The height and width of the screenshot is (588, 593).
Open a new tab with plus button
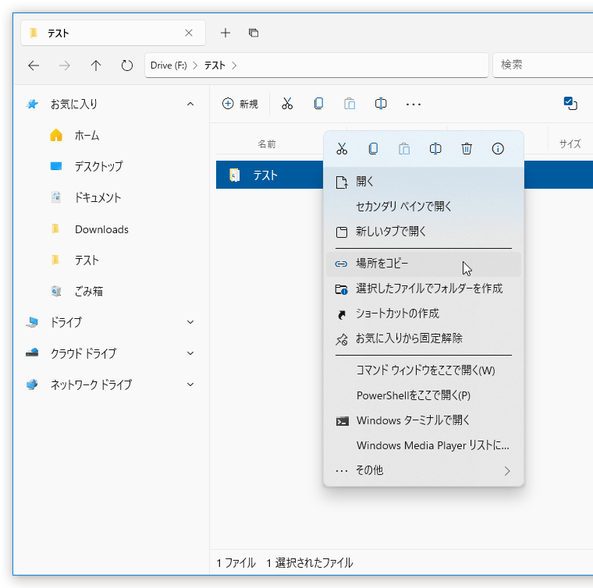coord(225,33)
